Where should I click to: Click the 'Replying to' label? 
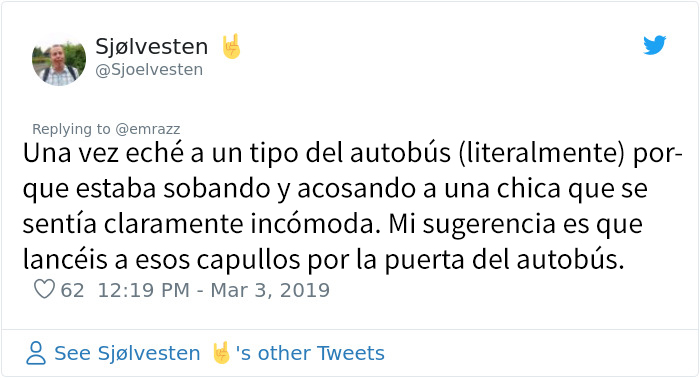coord(71,129)
